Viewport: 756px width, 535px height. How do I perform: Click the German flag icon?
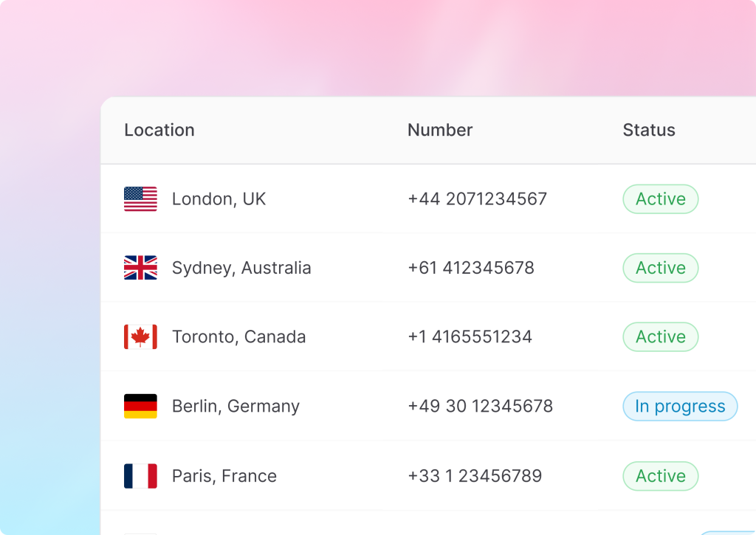[x=140, y=407]
